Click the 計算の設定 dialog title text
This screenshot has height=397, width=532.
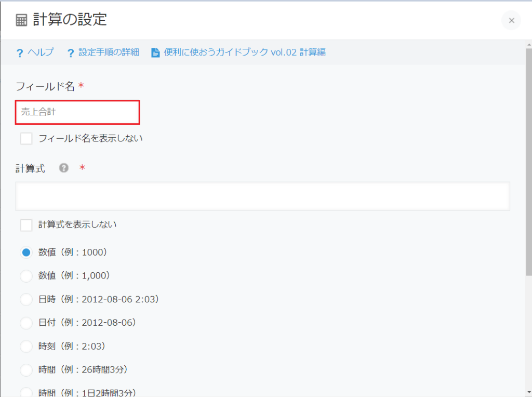click(70, 20)
